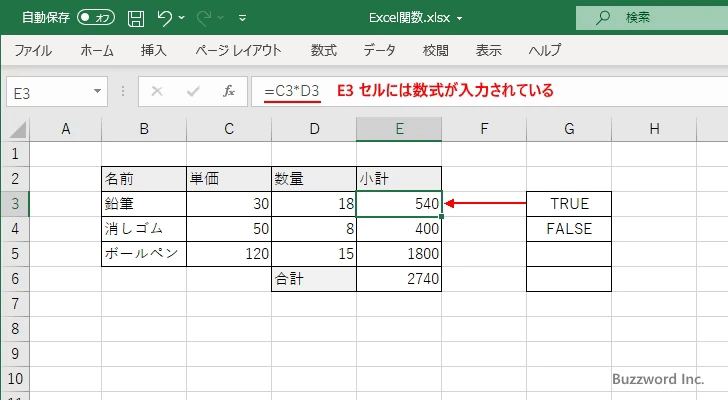Switch to the 表示 ribbon tab
This screenshot has height=400, width=728.
(488, 50)
